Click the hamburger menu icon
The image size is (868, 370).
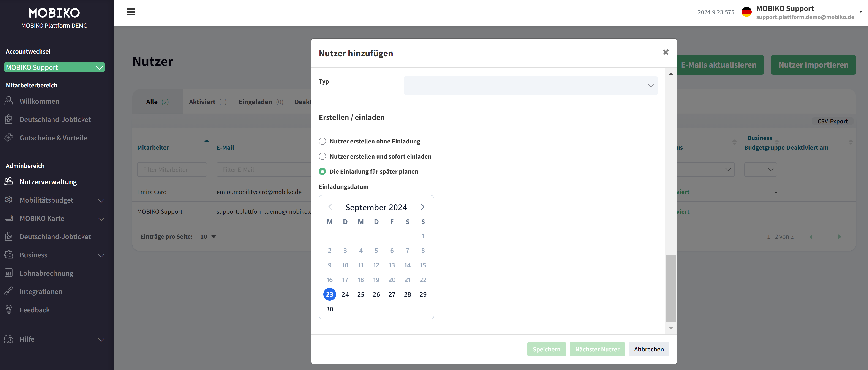[x=131, y=12]
